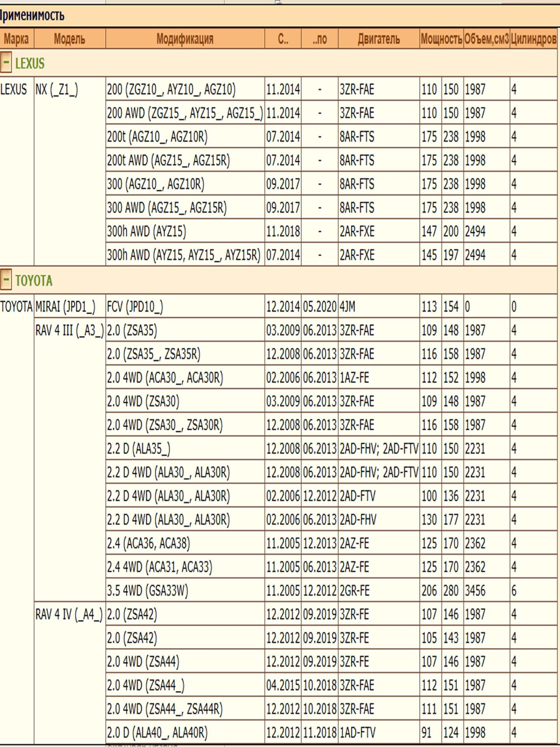This screenshot has height=747, width=560.
Task: Select the 3.5 4WD (GSA33W) row
Action: pos(148,591)
